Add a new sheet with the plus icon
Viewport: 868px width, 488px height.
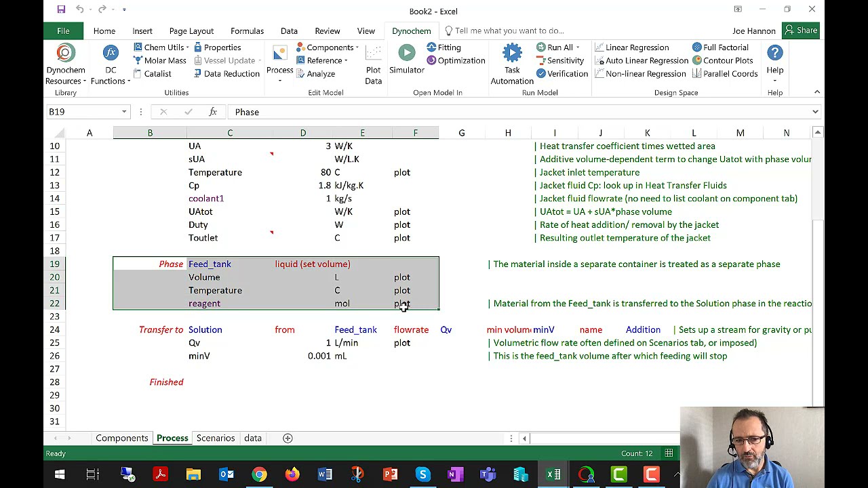pyautogui.click(x=288, y=439)
